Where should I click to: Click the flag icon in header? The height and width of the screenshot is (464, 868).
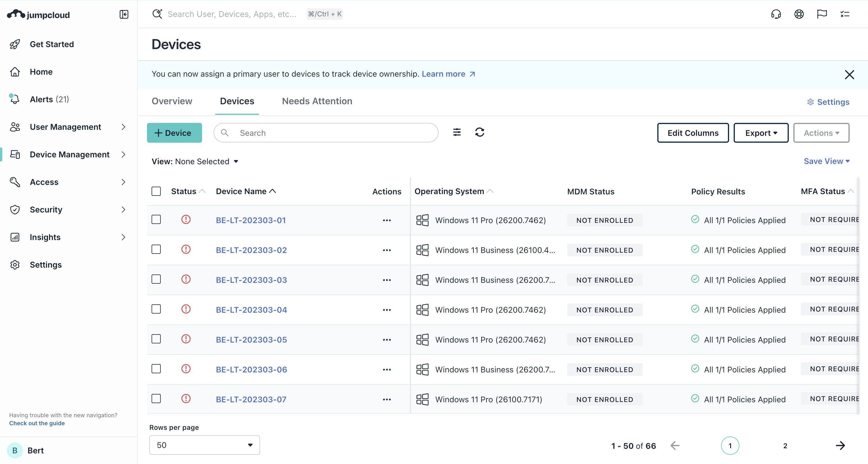click(821, 14)
